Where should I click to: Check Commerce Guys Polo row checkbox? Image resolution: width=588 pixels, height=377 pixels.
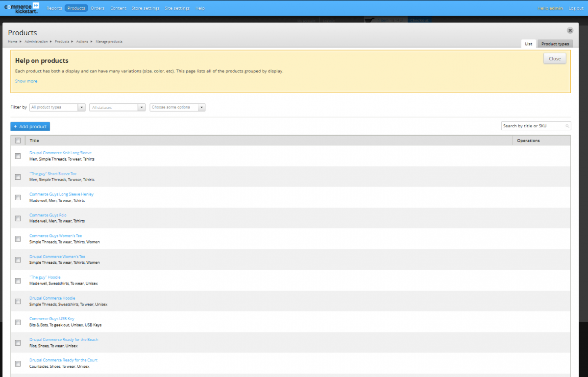tap(18, 218)
